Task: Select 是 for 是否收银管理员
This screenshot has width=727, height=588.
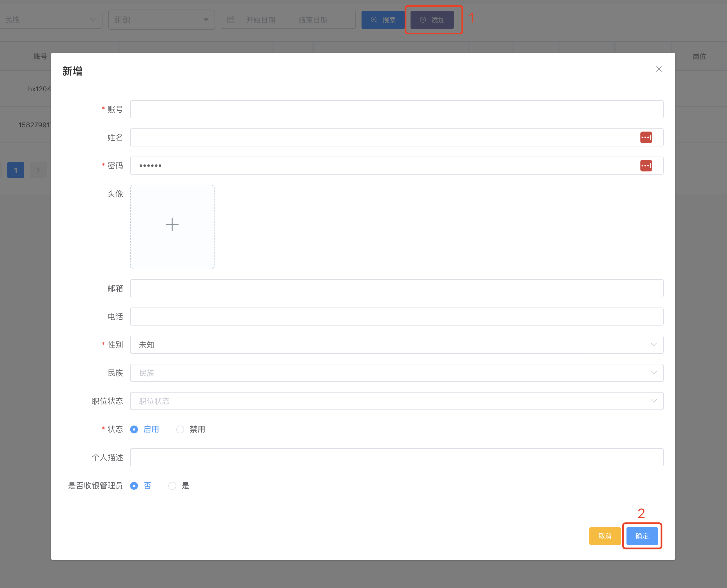Action: click(x=172, y=486)
